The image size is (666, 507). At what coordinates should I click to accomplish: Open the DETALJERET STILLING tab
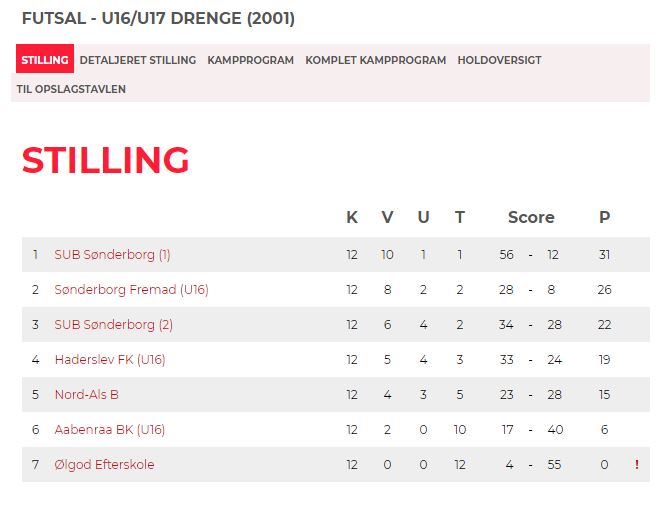138,60
